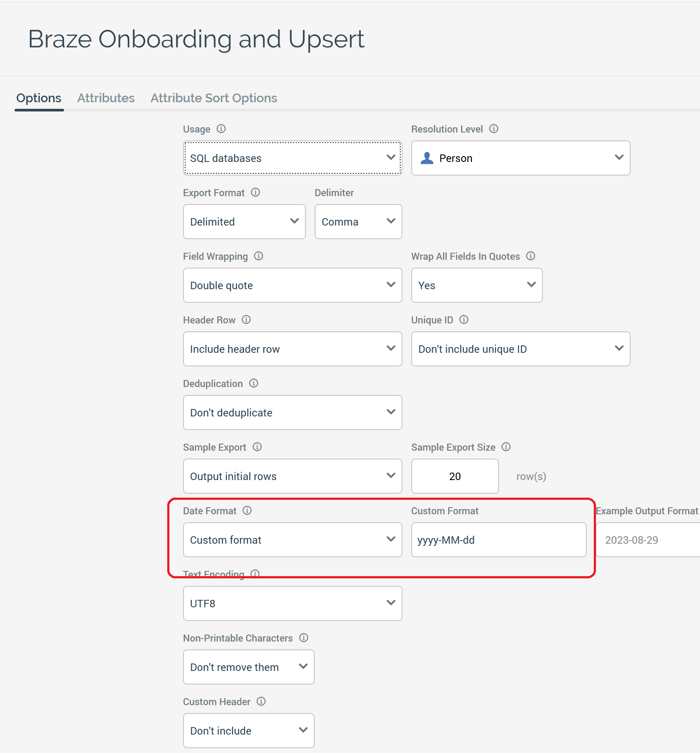Click the Custom Format text field
This screenshot has height=753, width=700.
(499, 540)
